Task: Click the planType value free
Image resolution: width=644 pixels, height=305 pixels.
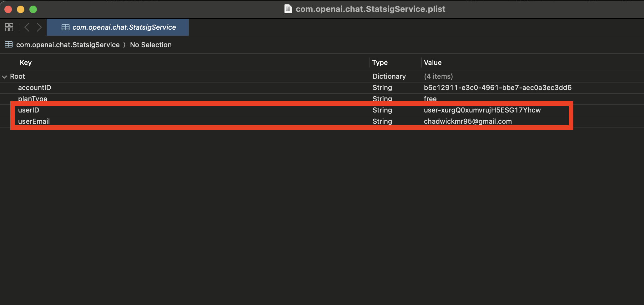Action: [x=430, y=99]
